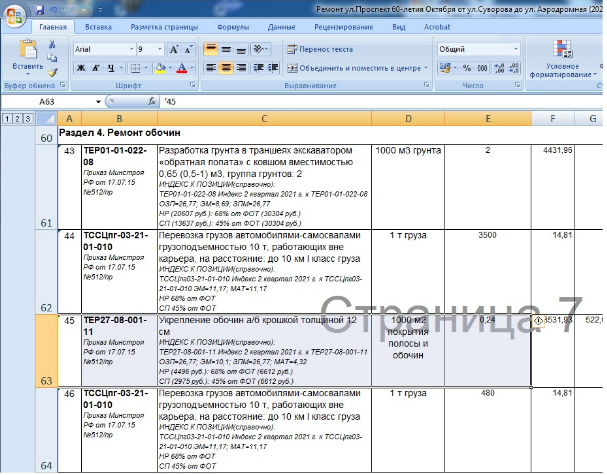Screen dimensions: 607x475
Task: Click Объединить и поместить в центре
Action: 354,68
